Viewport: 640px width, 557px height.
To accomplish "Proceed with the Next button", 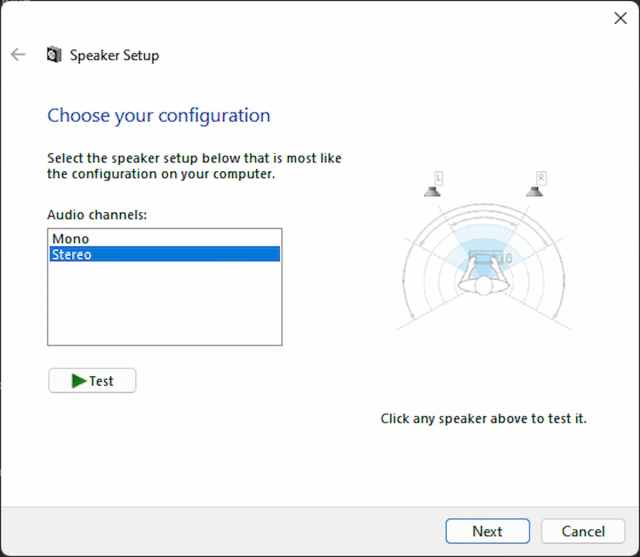I will pyautogui.click(x=487, y=531).
